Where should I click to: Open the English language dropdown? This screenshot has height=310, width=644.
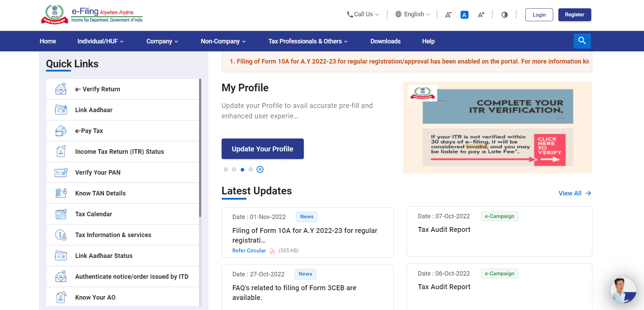click(x=413, y=14)
